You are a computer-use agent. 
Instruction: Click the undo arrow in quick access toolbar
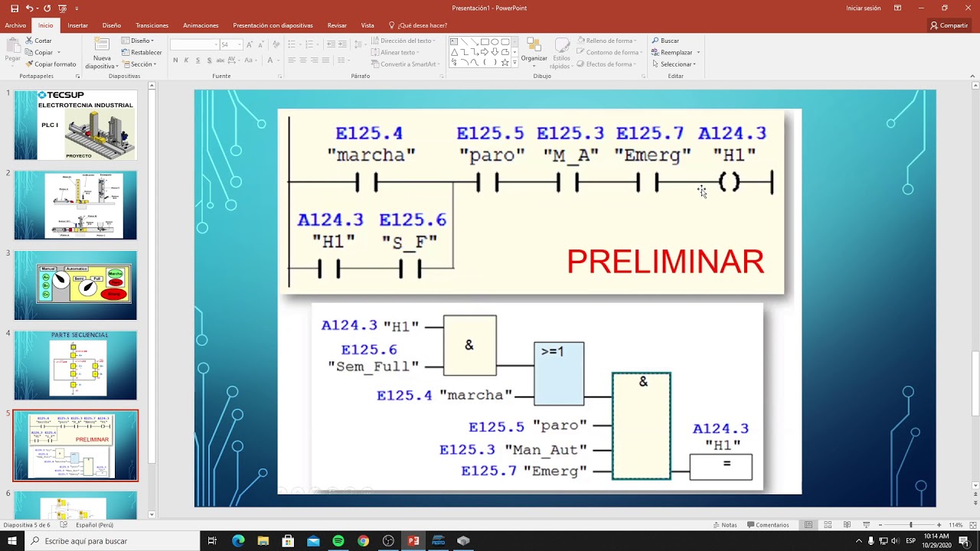[x=29, y=8]
